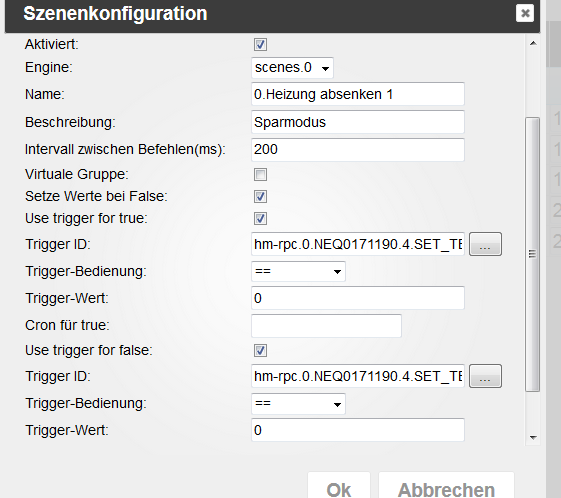The width and height of the screenshot is (561, 498).
Task: Click the Ok button
Action: 339,489
